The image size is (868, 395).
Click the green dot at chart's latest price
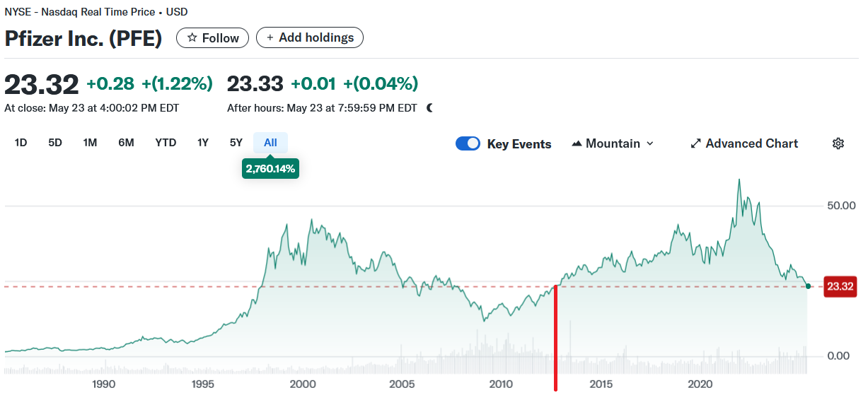(x=808, y=286)
